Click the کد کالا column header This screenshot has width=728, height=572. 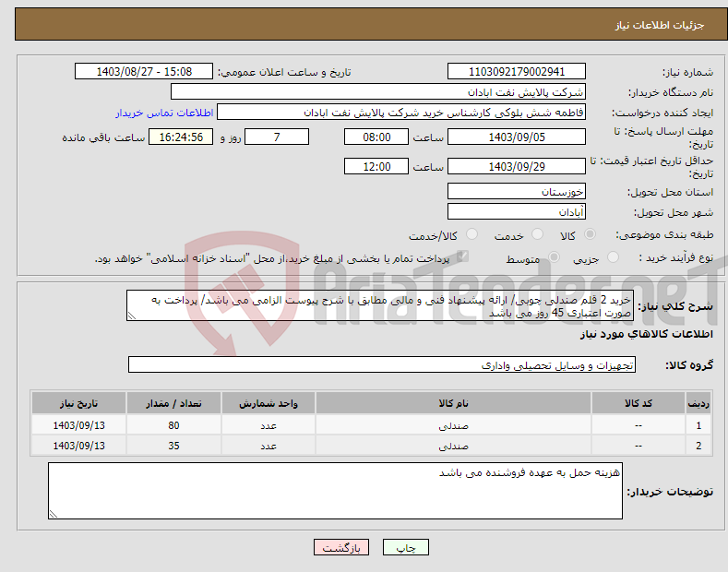click(638, 403)
